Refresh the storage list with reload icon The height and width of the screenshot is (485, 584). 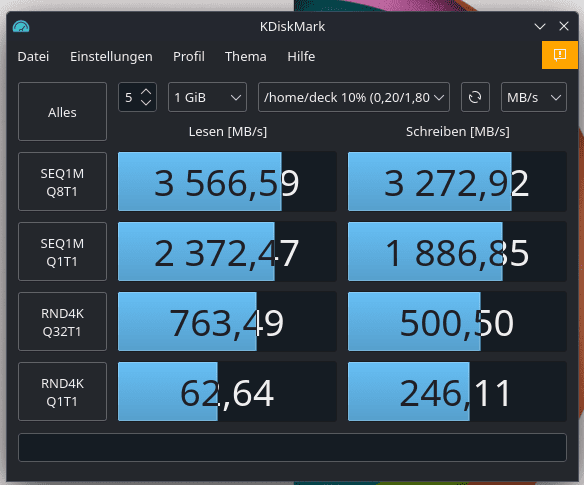pos(475,97)
